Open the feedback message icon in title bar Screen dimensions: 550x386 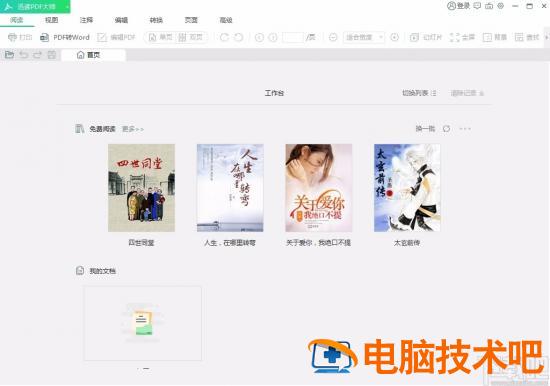click(x=477, y=6)
